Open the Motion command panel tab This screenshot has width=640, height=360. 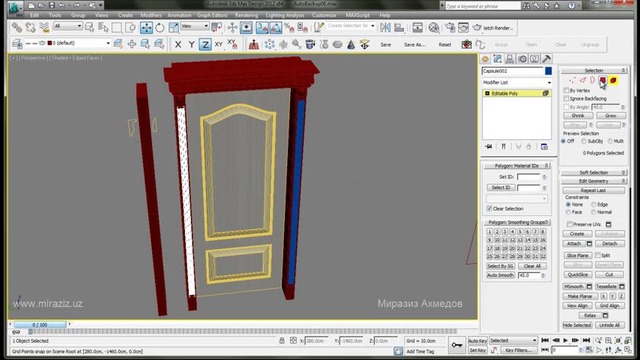click(x=522, y=59)
